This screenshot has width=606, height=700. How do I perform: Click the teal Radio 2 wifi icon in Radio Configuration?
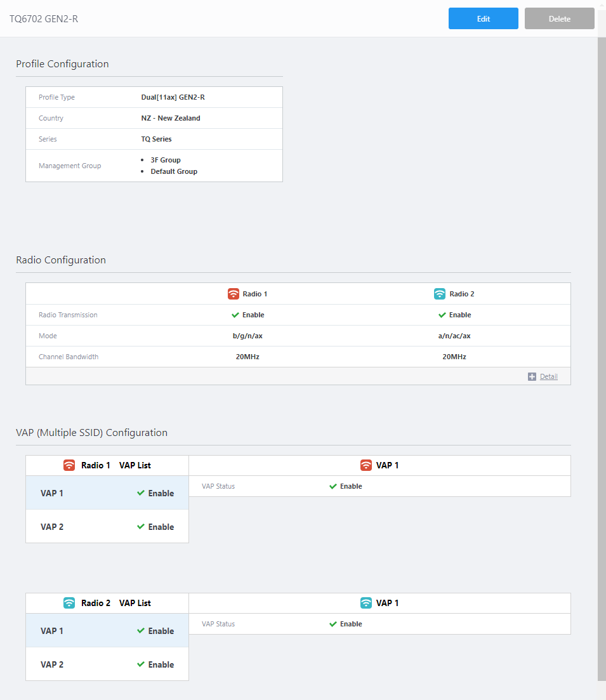click(x=440, y=294)
